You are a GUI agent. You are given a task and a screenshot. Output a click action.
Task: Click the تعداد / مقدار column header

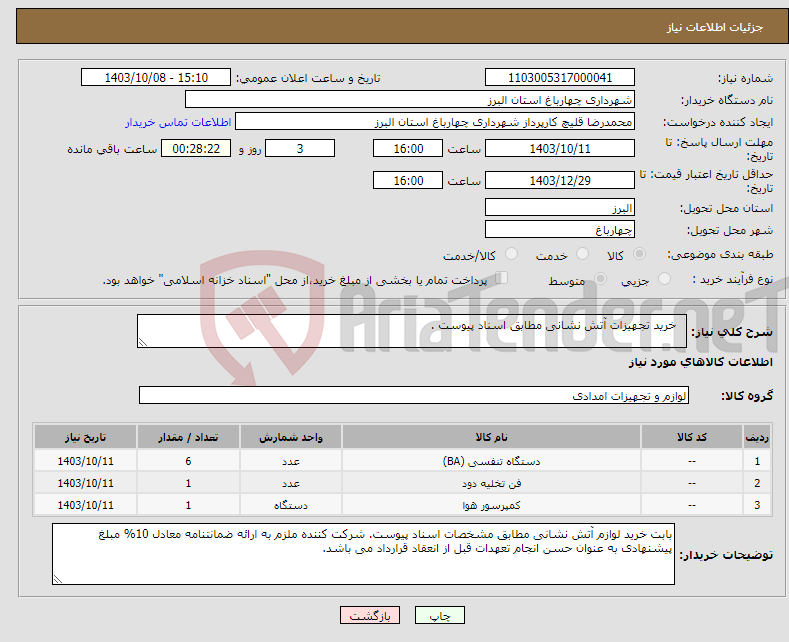click(x=188, y=437)
